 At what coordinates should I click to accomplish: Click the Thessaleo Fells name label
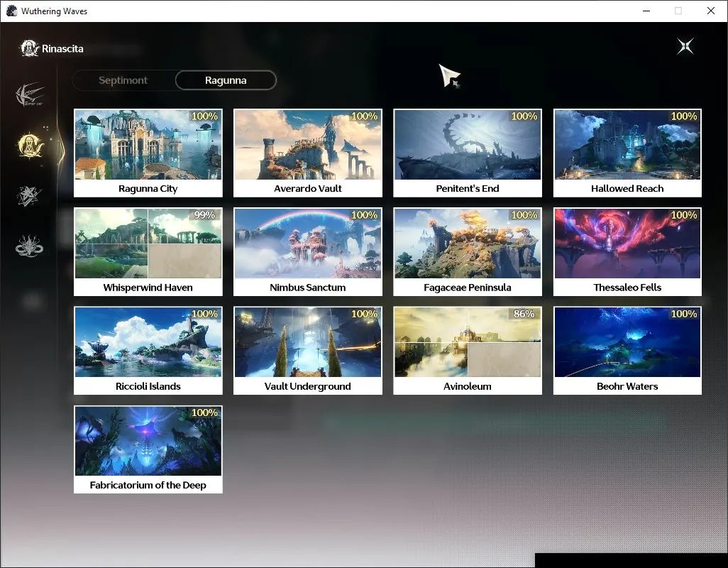[x=627, y=288]
